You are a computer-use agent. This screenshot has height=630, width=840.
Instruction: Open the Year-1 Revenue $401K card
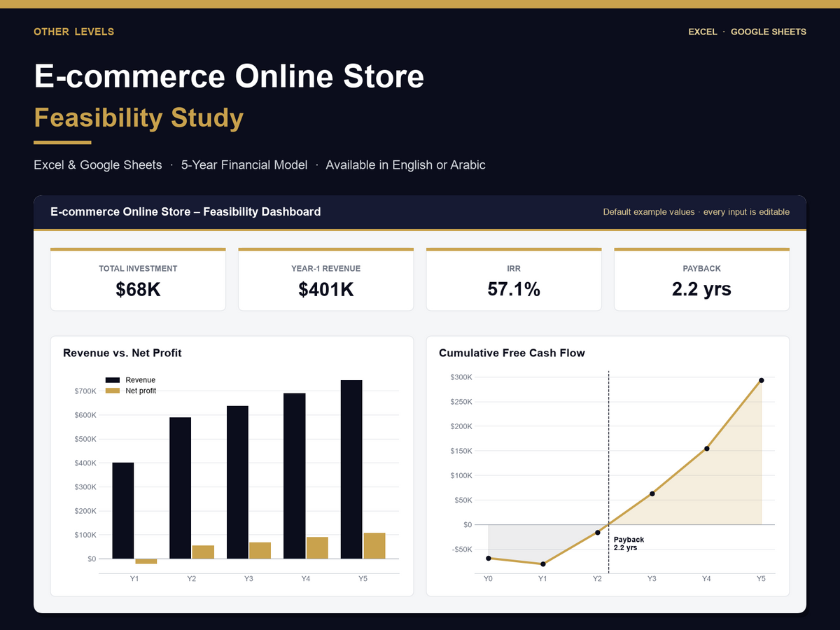point(326,279)
